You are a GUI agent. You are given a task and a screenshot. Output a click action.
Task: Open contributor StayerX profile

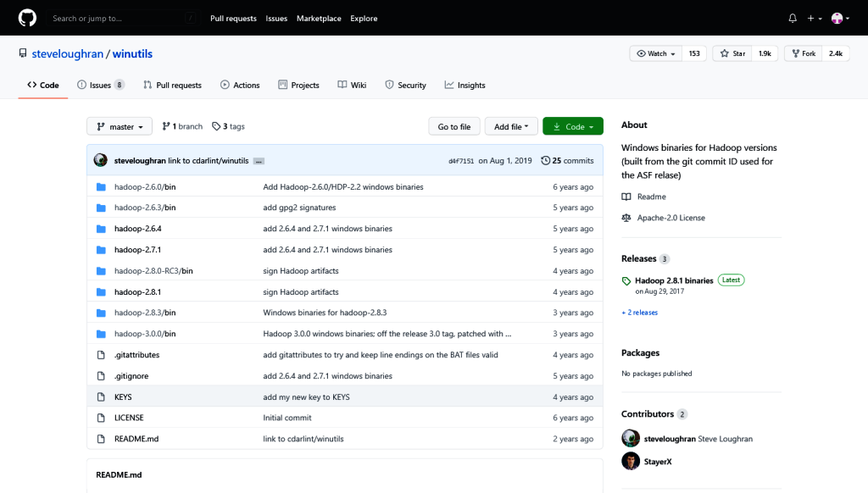coord(658,462)
